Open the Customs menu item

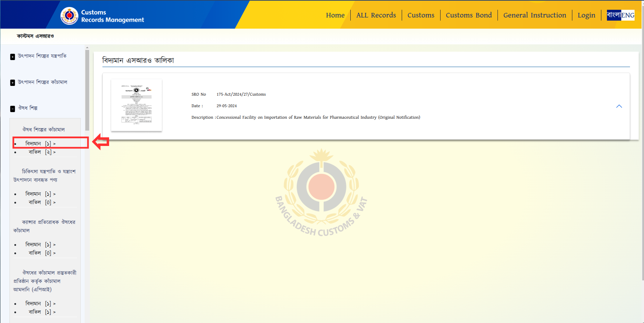click(x=421, y=15)
